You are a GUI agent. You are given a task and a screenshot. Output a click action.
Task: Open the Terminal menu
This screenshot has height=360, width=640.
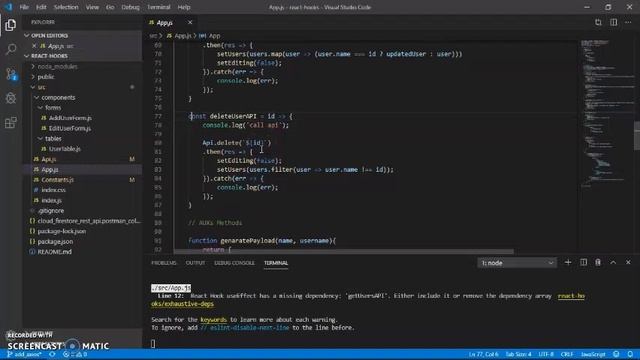click(x=158, y=7)
